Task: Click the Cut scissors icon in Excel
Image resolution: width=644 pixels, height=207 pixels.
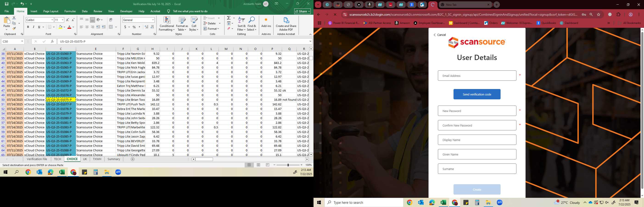Action: [x=14, y=18]
